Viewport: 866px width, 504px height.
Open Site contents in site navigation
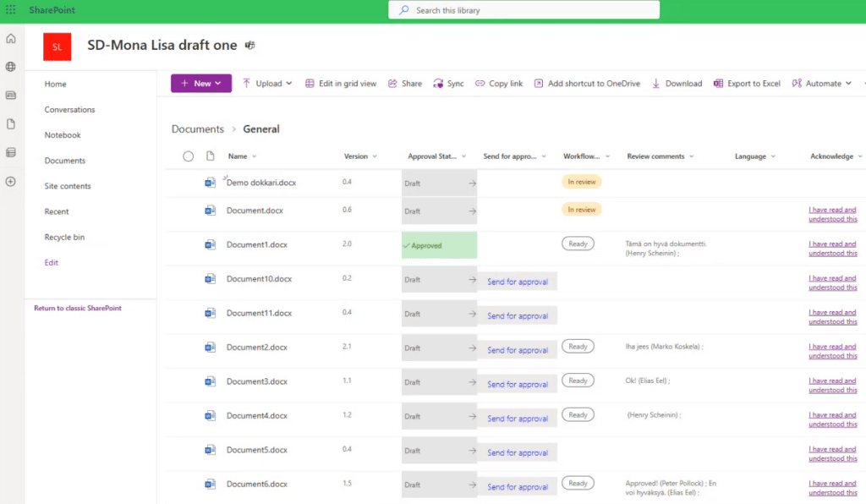(68, 186)
